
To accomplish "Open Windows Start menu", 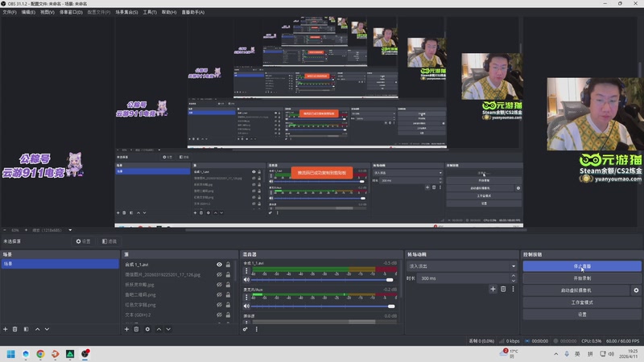I will coord(11,354).
